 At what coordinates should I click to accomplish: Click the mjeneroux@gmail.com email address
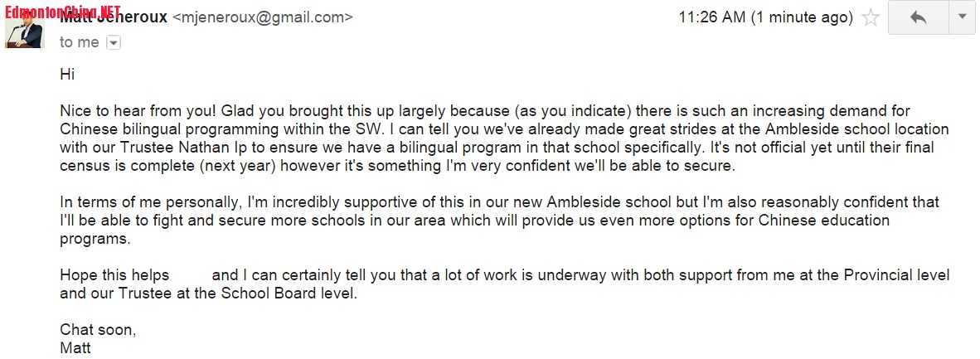click(262, 17)
